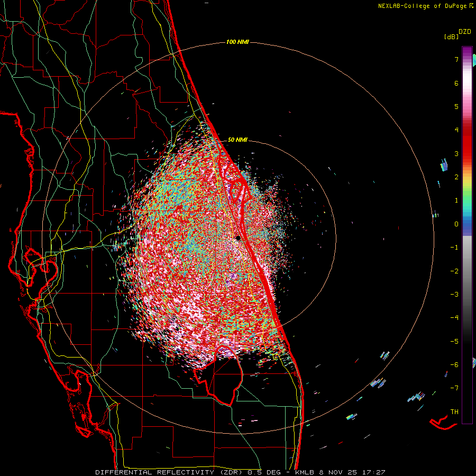Select the 7 dB tick label on the scale
Viewport: 476px width, 476px height.
[456, 59]
